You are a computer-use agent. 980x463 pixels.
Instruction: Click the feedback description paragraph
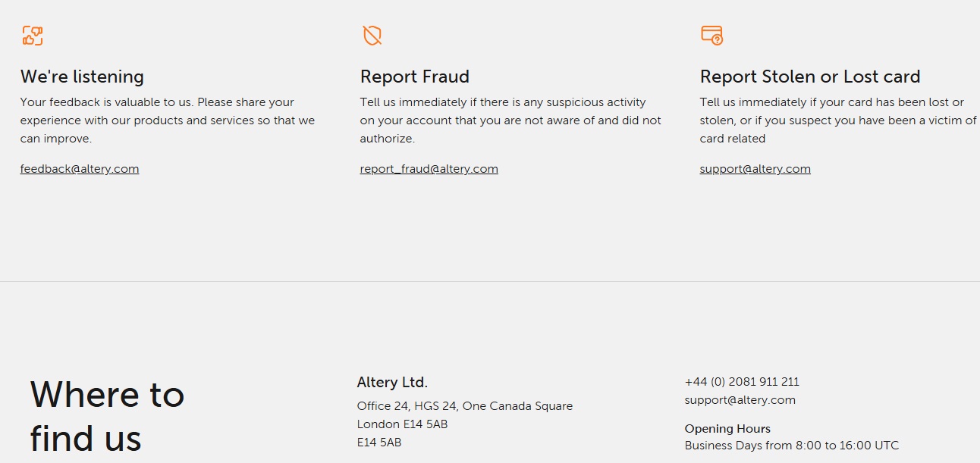point(168,120)
